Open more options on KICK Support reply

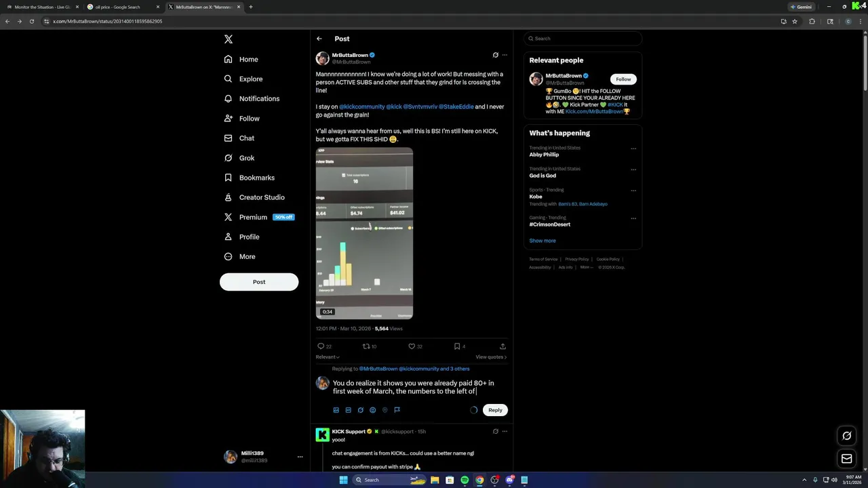pyautogui.click(x=505, y=431)
